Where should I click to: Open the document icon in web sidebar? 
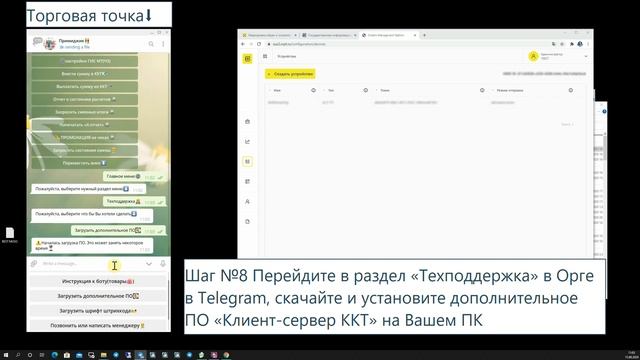(247, 222)
